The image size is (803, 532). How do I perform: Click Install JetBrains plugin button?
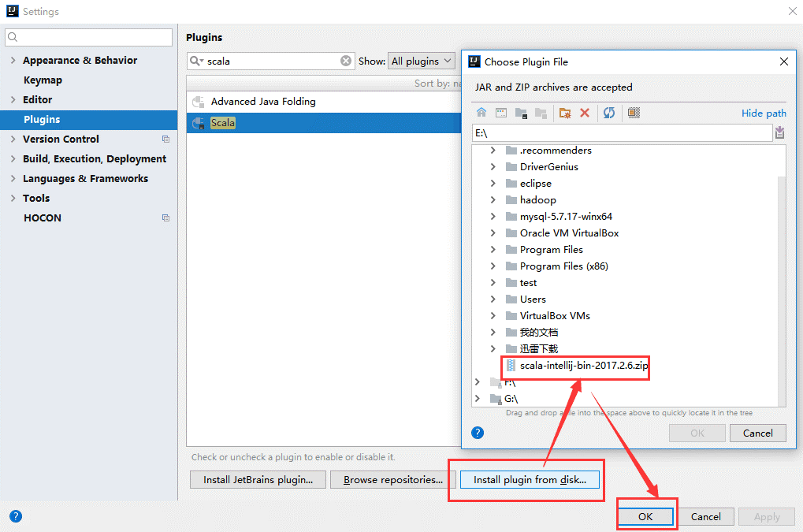click(258, 480)
